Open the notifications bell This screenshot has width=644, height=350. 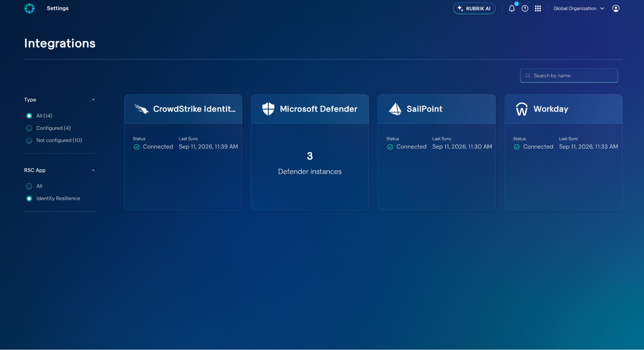tap(512, 8)
